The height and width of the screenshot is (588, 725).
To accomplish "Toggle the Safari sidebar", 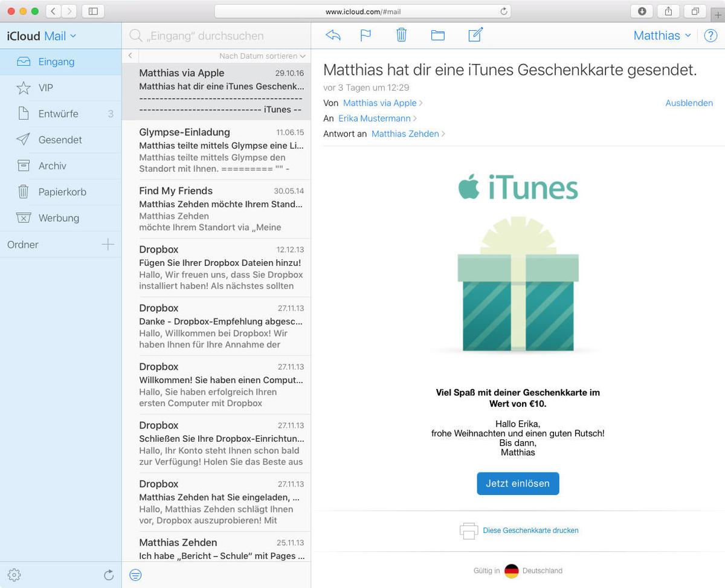I will pos(93,11).
